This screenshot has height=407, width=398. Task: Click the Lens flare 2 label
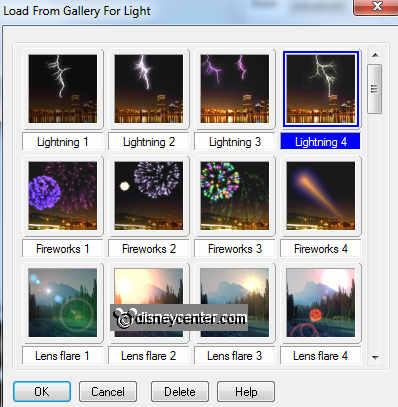coord(149,356)
